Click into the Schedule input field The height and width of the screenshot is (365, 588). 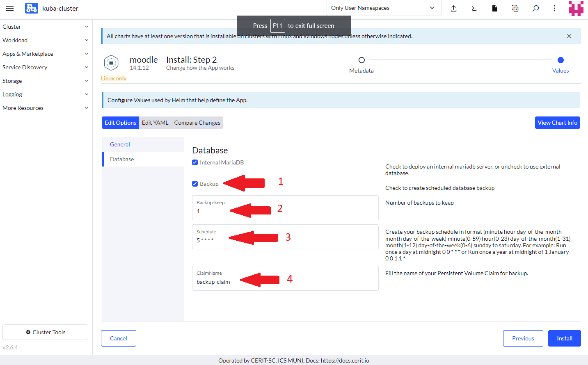click(x=285, y=240)
